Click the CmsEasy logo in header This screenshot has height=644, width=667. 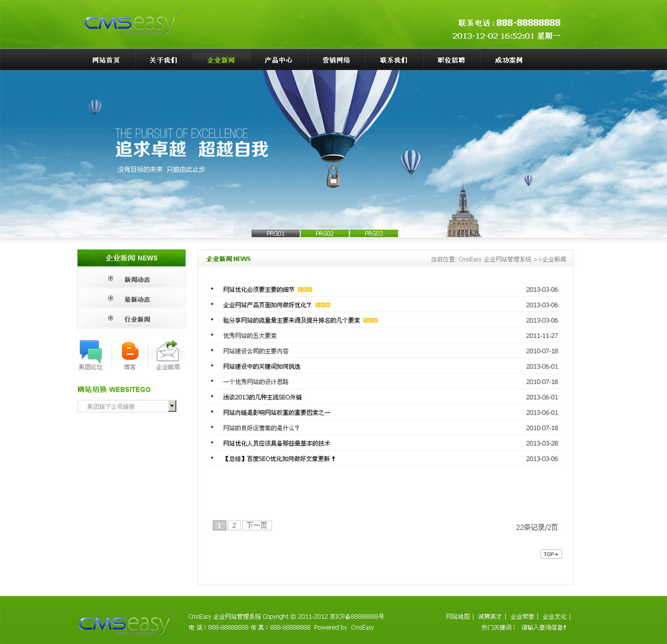pyautogui.click(x=130, y=23)
